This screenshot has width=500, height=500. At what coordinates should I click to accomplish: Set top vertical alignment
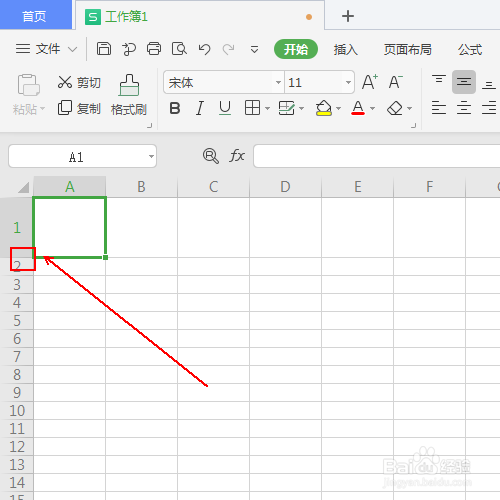click(x=439, y=80)
